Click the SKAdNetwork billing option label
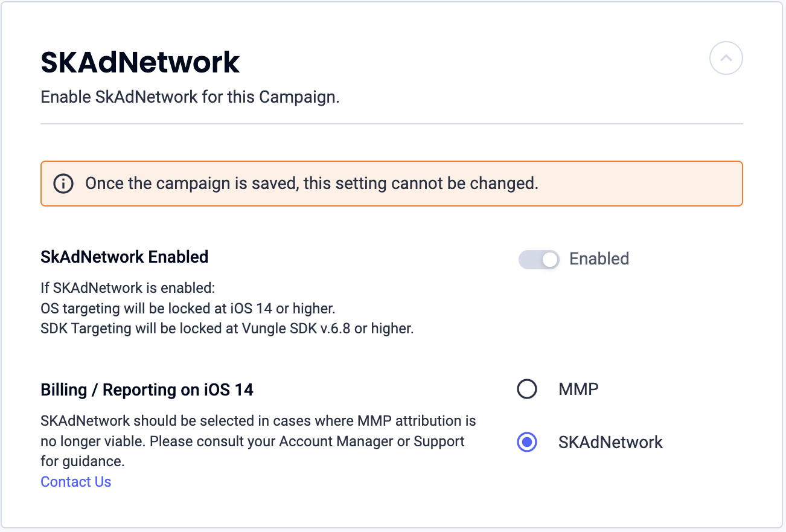The width and height of the screenshot is (786, 532). tap(610, 442)
